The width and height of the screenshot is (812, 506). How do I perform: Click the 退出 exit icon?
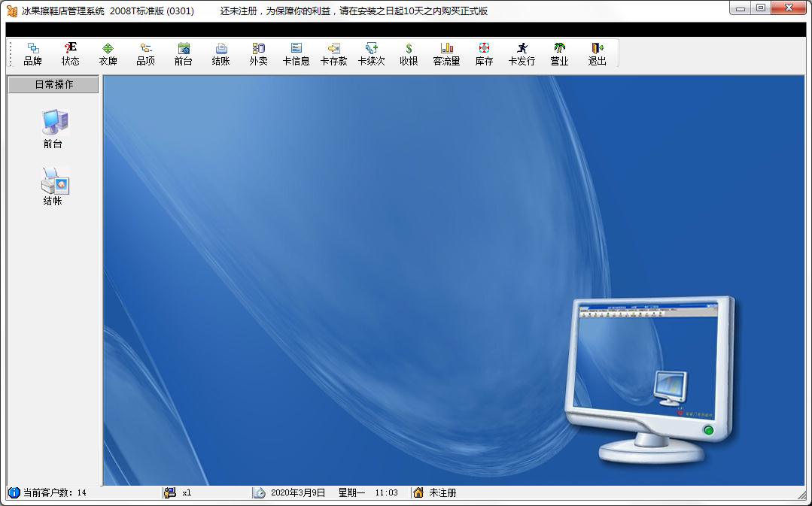tap(597, 54)
